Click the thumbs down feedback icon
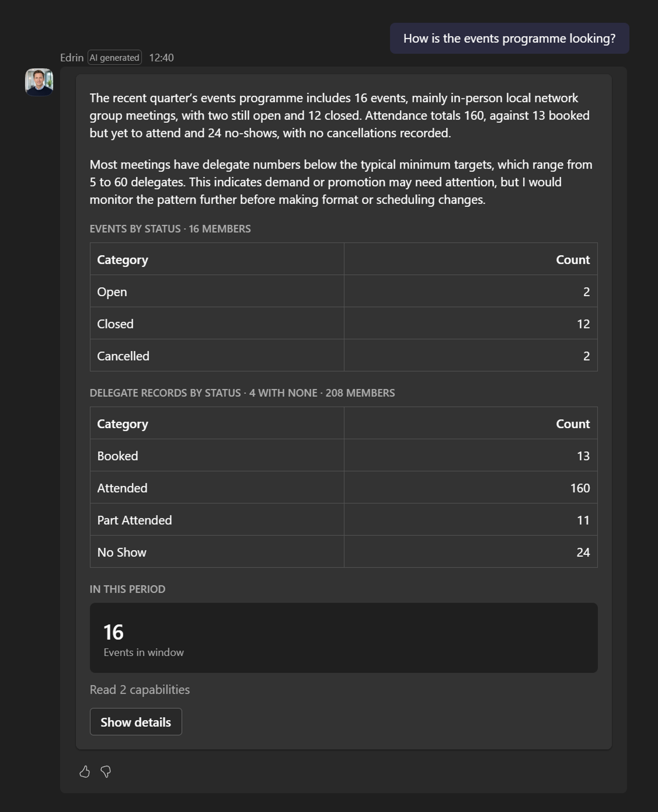This screenshot has height=812, width=658. pyautogui.click(x=106, y=772)
